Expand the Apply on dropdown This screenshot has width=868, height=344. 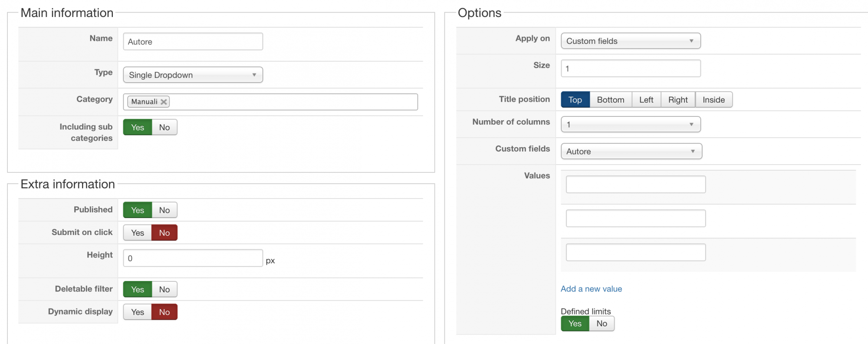[x=630, y=41]
